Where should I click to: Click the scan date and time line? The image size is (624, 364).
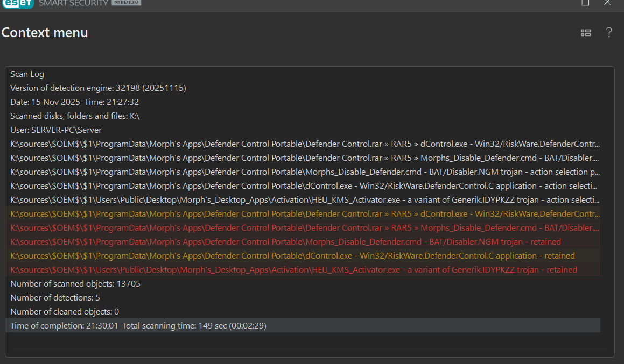pos(74,102)
